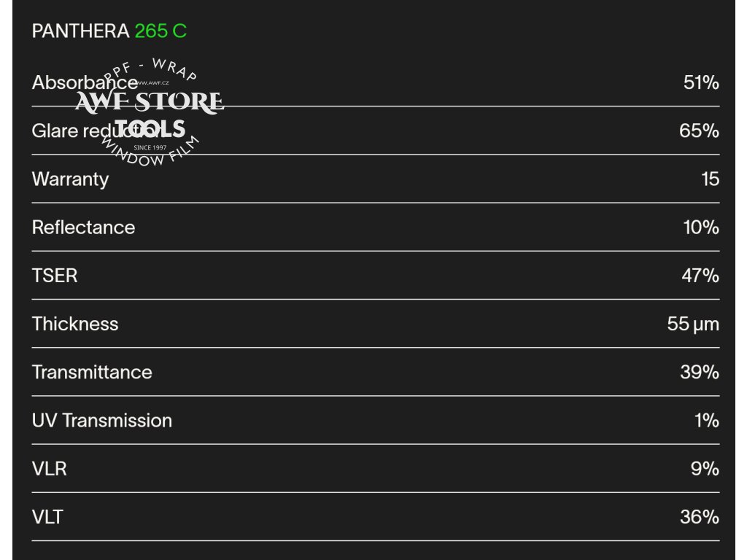
Task: Click the PANTHERA product title
Action: click(81, 31)
